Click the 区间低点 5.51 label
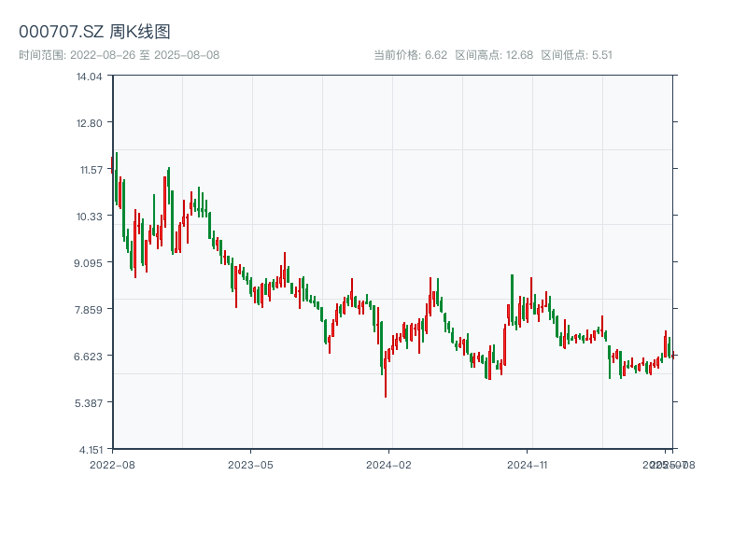Screen dimensions: 747x560 click(576, 55)
